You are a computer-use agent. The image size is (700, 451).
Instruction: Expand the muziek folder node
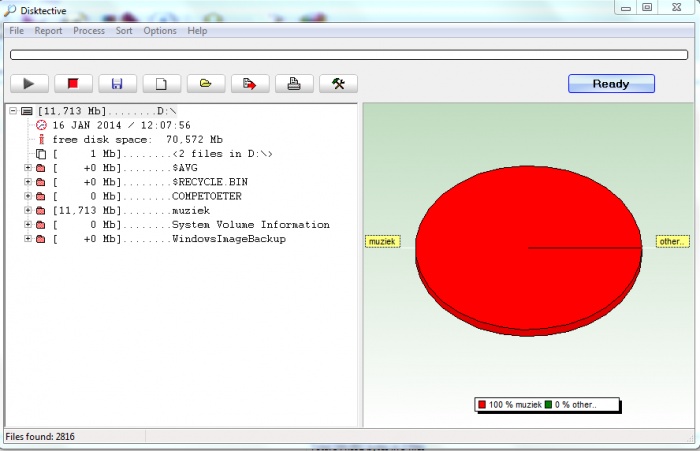[28, 210]
